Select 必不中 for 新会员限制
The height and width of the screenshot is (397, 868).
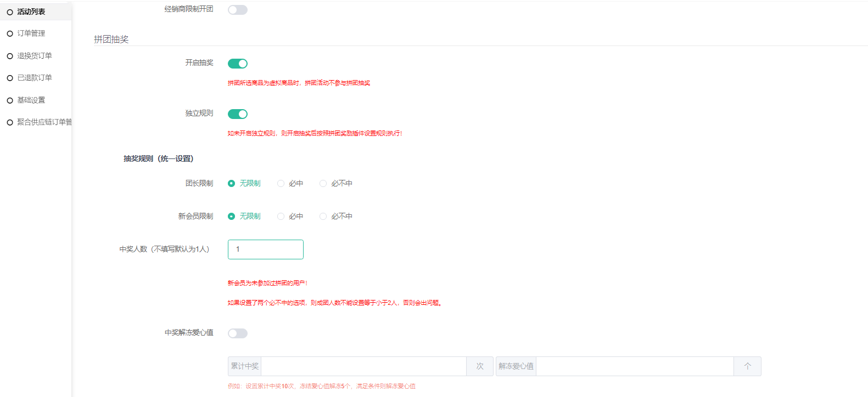pos(323,217)
